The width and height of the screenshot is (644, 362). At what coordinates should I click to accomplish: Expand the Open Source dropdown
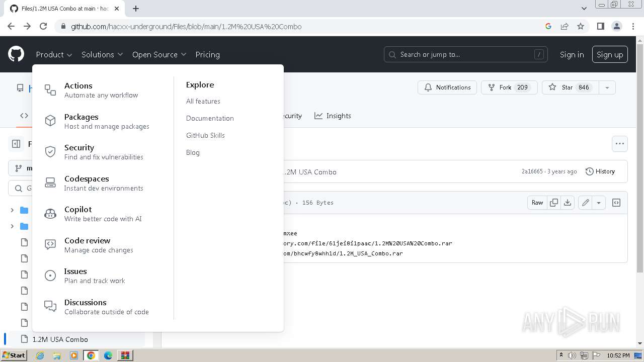tap(159, 54)
